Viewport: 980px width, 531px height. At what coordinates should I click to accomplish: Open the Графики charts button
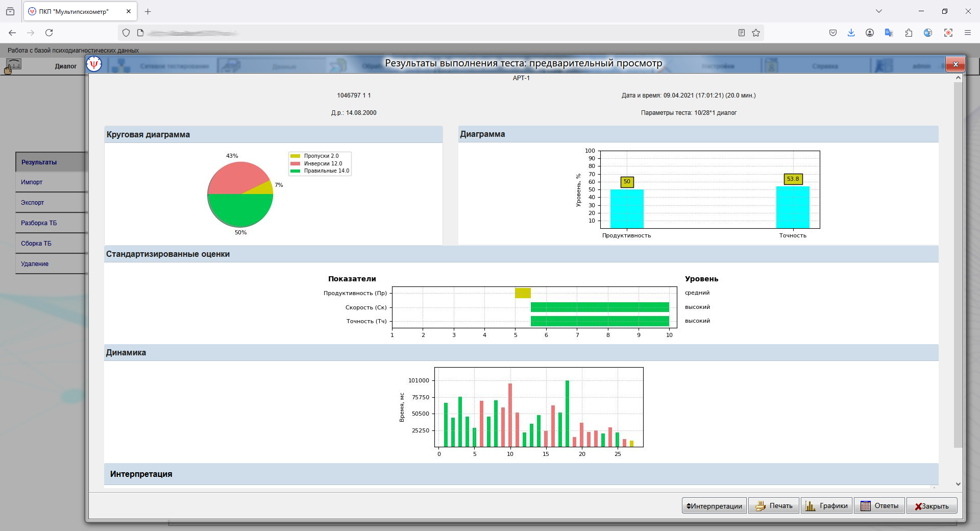point(826,505)
